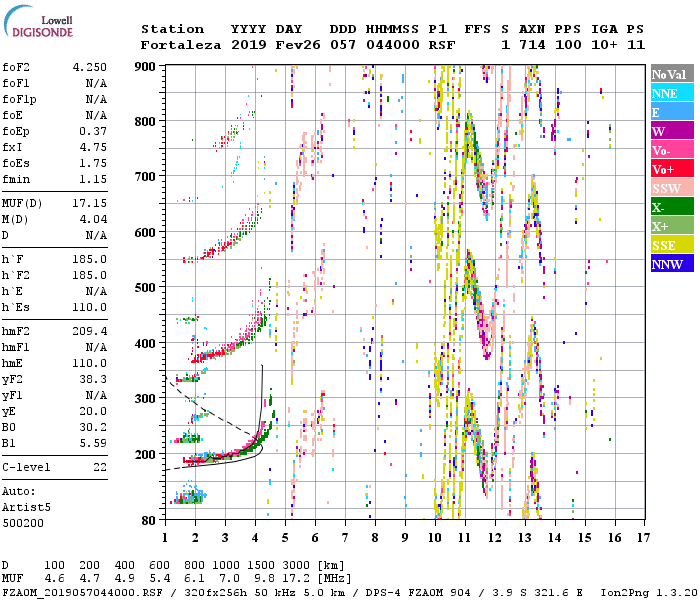Click the foEs value 1.75
Screen dimensions: 700x600
93,163
